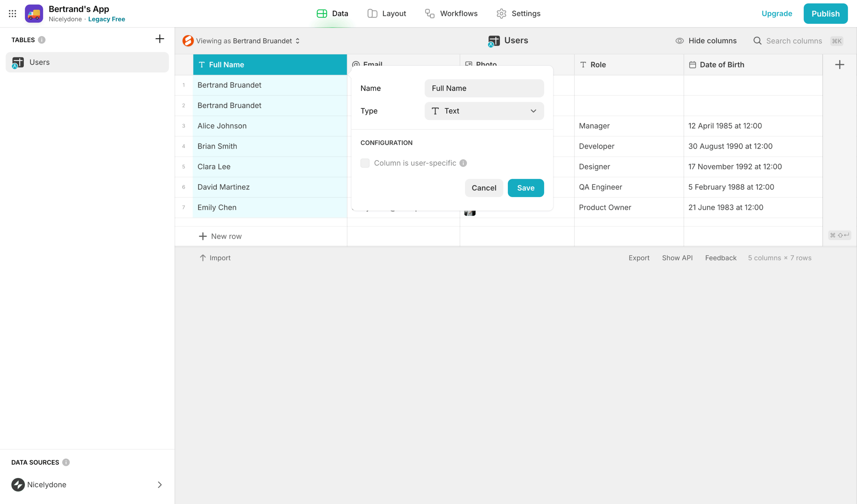This screenshot has width=857, height=504.
Task: Click the Date of Birth column header
Action: pyautogui.click(x=753, y=65)
